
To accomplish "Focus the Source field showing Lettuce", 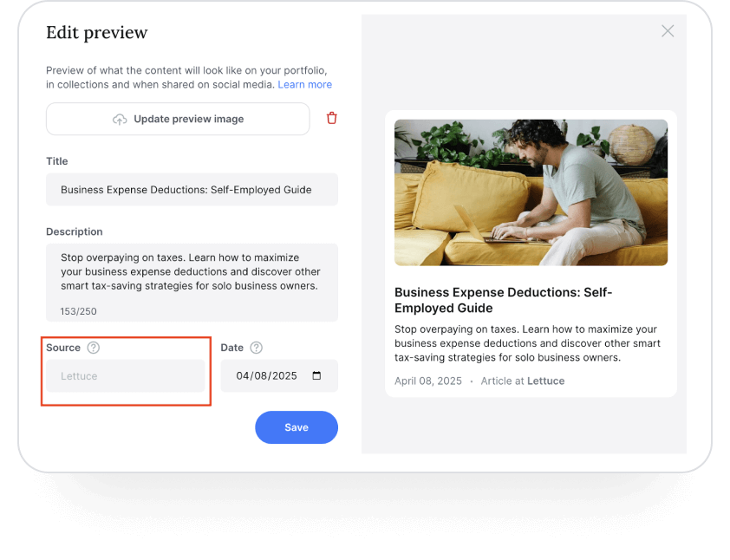I will coord(125,375).
